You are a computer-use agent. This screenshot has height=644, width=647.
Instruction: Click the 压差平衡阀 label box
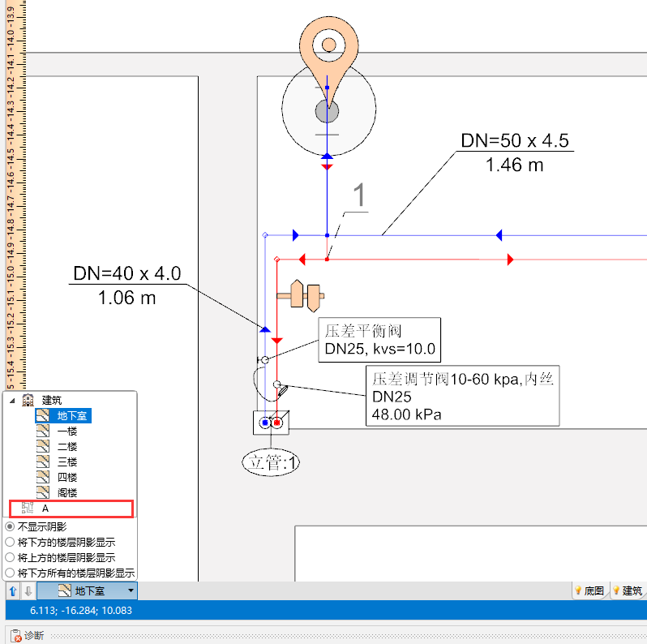click(x=379, y=341)
